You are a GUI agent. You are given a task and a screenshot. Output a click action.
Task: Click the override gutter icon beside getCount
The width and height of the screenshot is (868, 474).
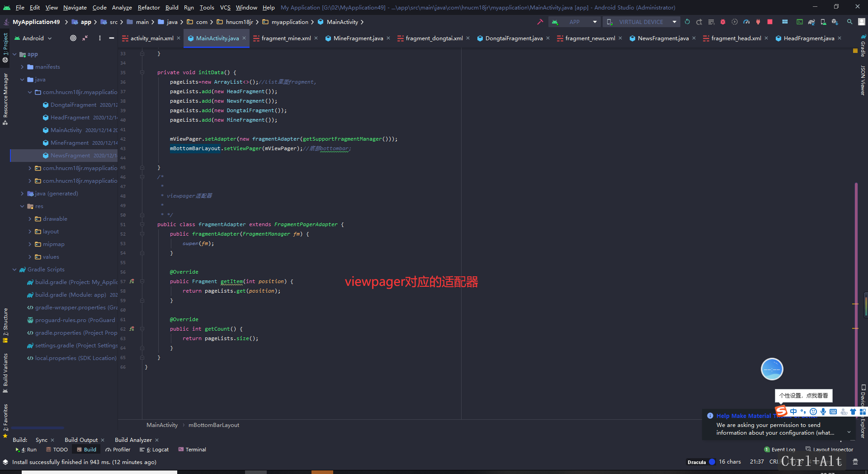(132, 329)
